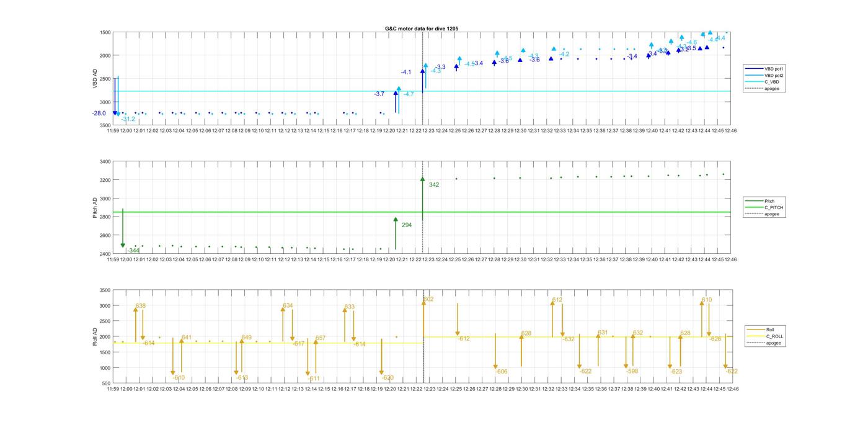
Task: Click the '638' roll data label
Action: pyautogui.click(x=141, y=306)
